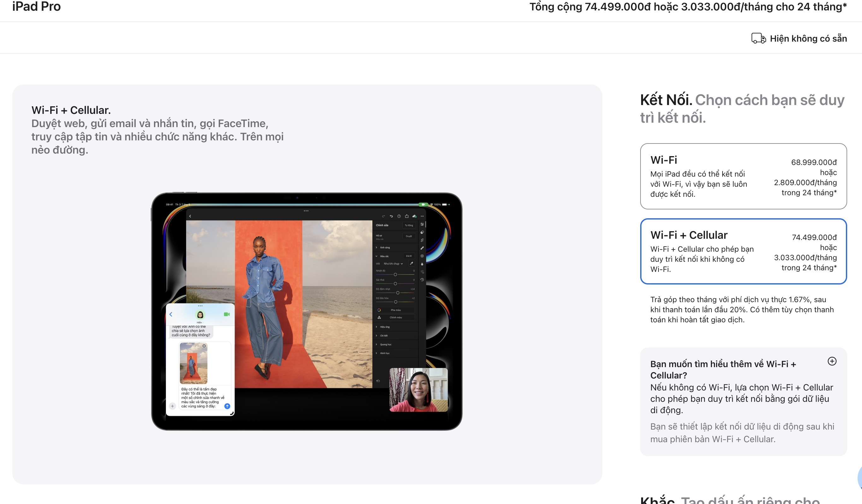Select the Wi-Fi only connectivity option card
Viewport: 862px width, 504px height.
[743, 176]
